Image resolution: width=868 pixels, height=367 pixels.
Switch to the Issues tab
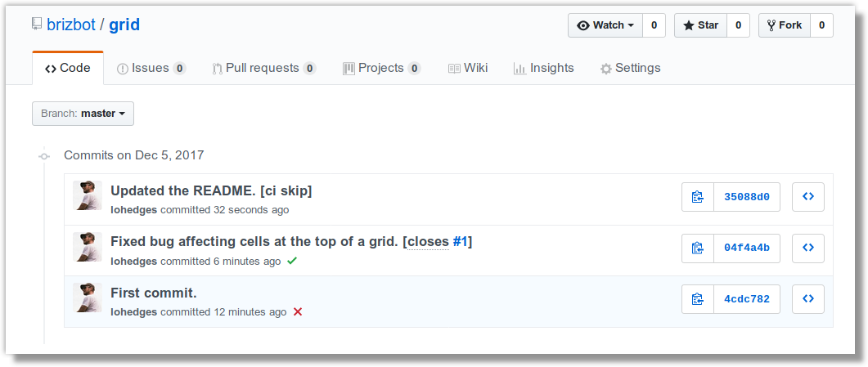(151, 69)
